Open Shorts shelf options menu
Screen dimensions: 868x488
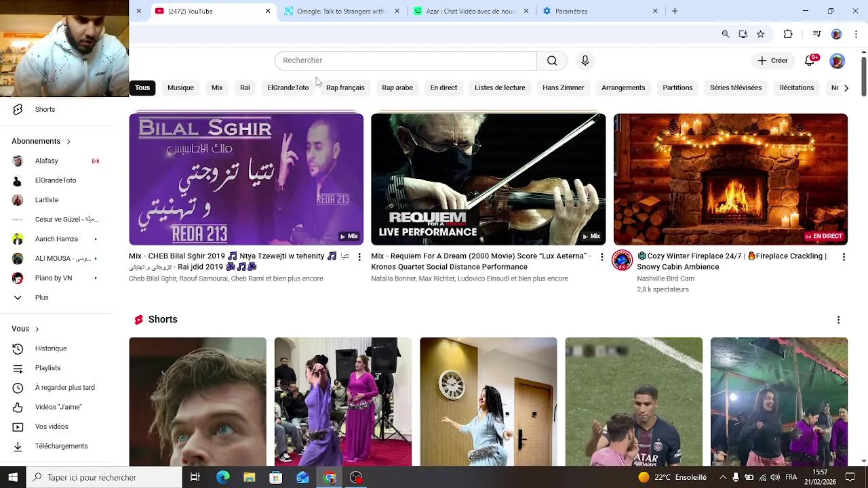pos(838,320)
